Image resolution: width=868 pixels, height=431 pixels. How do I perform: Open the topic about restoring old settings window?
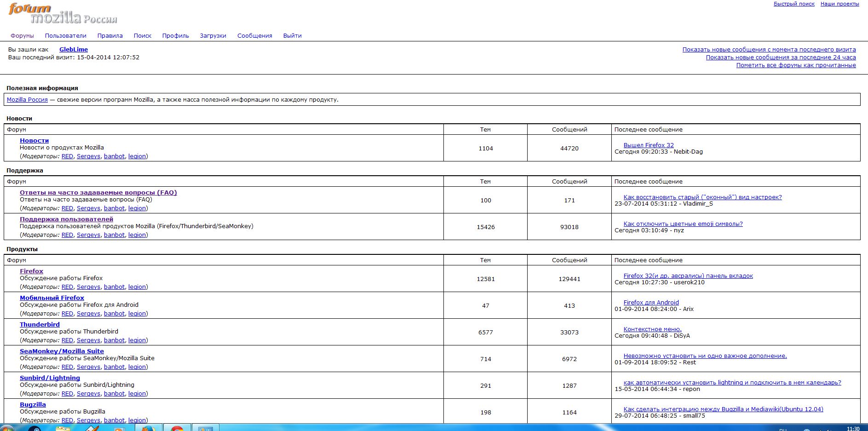pos(703,197)
